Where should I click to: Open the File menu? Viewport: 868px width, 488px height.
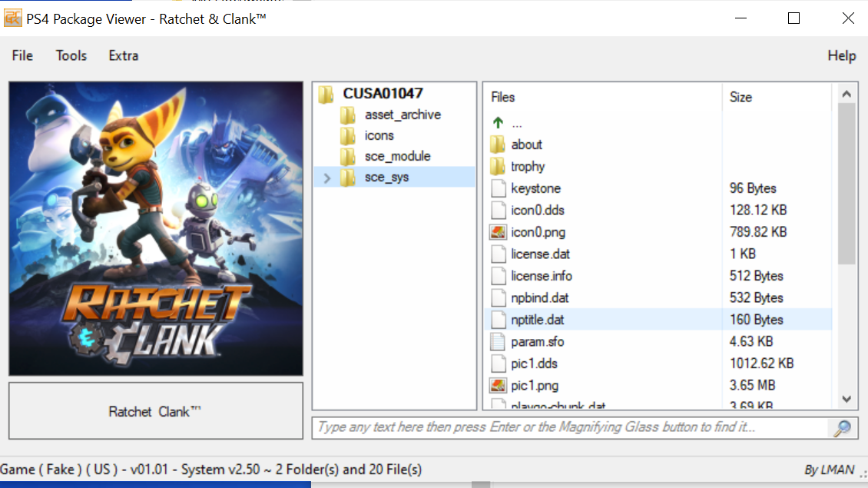point(22,56)
